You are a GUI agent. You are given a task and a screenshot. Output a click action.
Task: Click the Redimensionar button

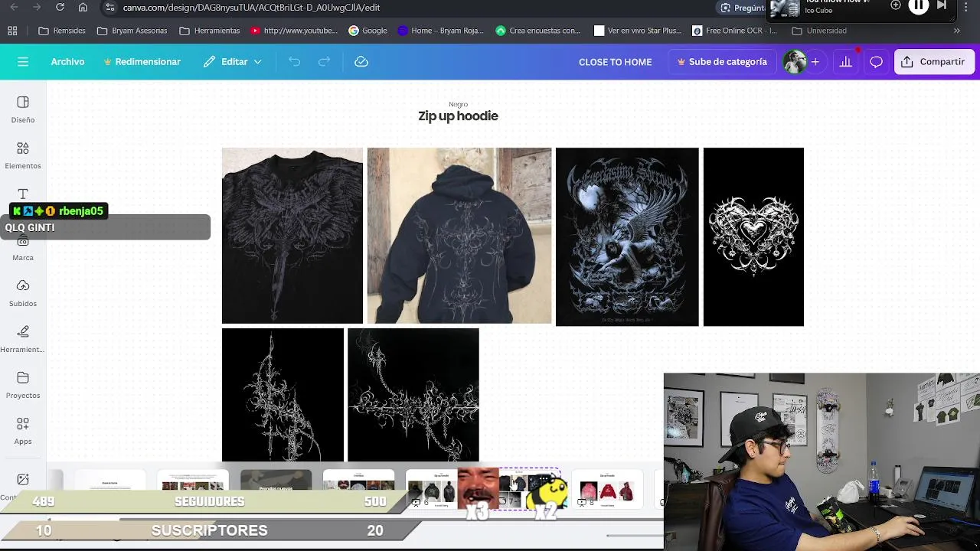[x=142, y=62]
